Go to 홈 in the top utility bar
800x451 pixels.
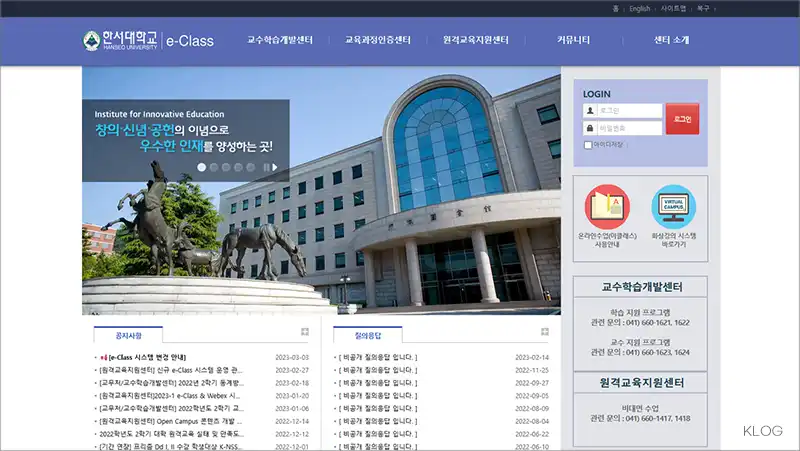615,9
